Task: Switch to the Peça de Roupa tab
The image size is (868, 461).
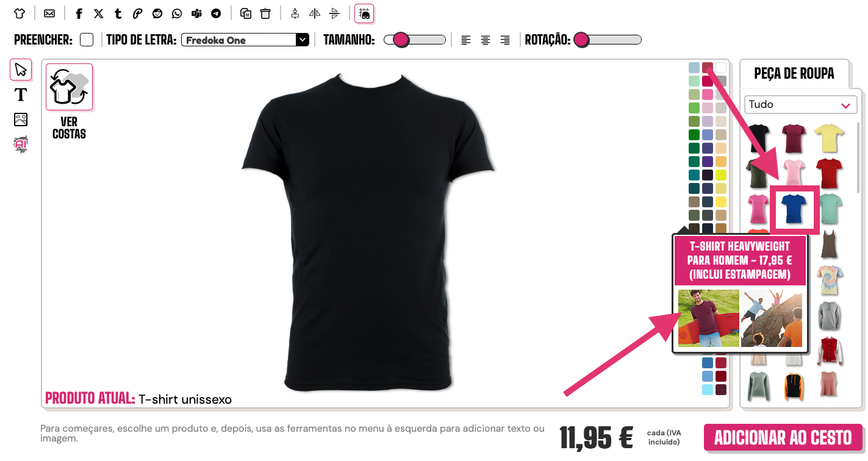Action: (x=794, y=74)
